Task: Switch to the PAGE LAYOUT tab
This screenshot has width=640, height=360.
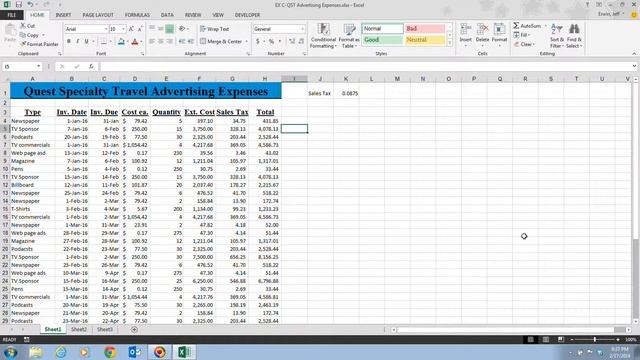Action: (x=98, y=15)
